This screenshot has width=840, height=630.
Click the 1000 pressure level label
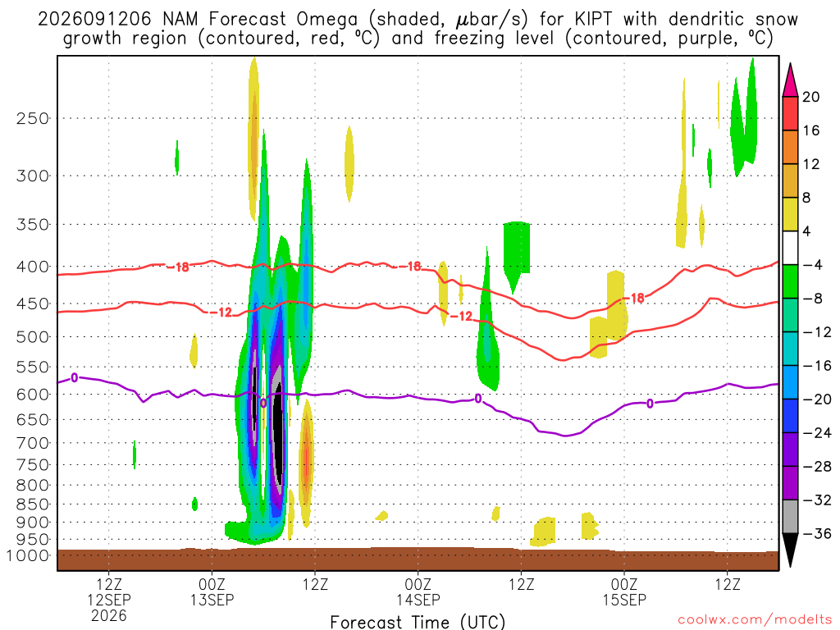pyautogui.click(x=29, y=555)
